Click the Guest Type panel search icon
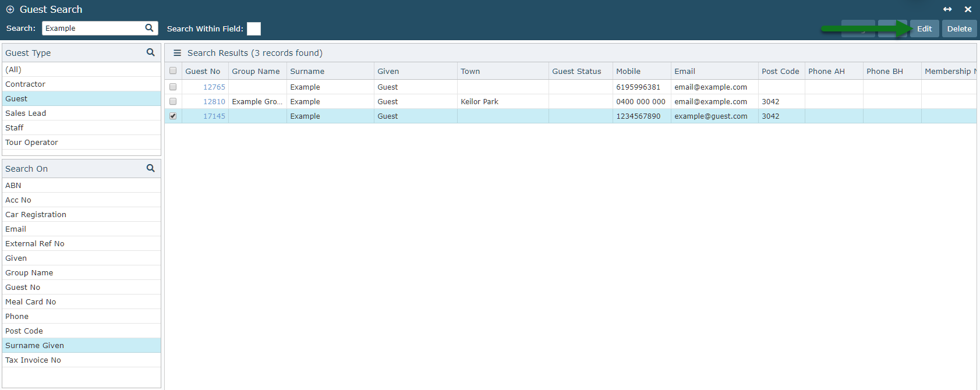Viewport: 980px width, 390px height. click(151, 52)
